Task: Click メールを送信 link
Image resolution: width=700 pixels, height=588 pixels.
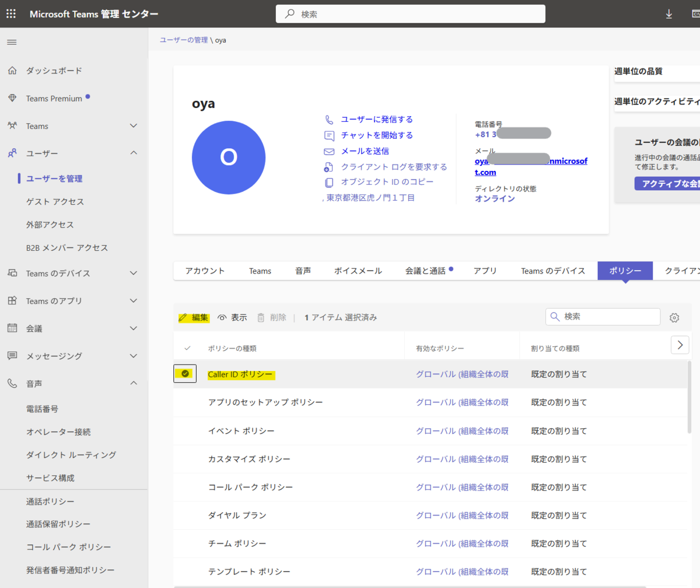Action: pyautogui.click(x=365, y=151)
